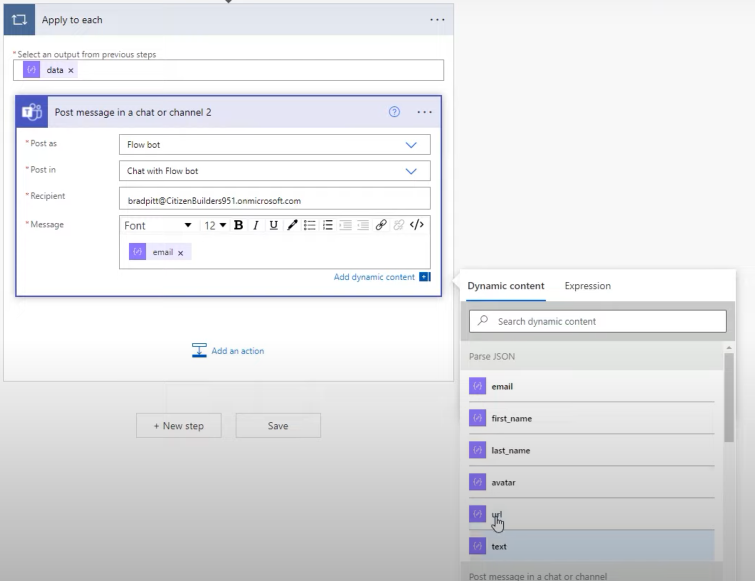Image resolution: width=755 pixels, height=581 pixels.
Task: Open the Font family dropdown
Action: [x=158, y=225]
